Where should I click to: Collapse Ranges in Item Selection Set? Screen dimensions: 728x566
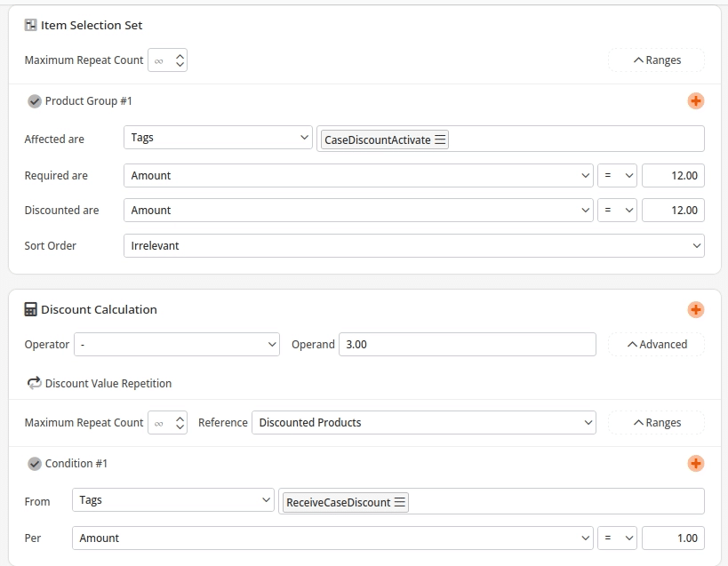656,60
